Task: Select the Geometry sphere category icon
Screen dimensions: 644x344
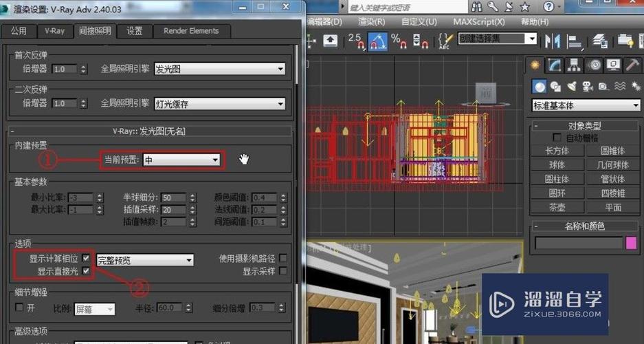Action: (x=539, y=86)
